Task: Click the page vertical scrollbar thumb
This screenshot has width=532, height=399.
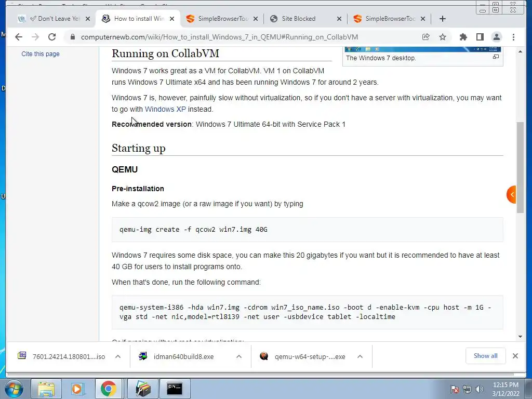Action: [520, 167]
